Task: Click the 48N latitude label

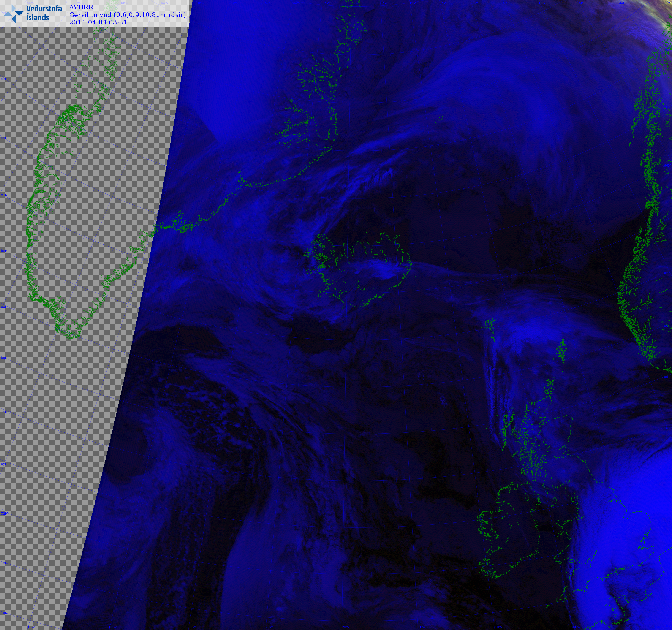Action: pyautogui.click(x=4, y=614)
